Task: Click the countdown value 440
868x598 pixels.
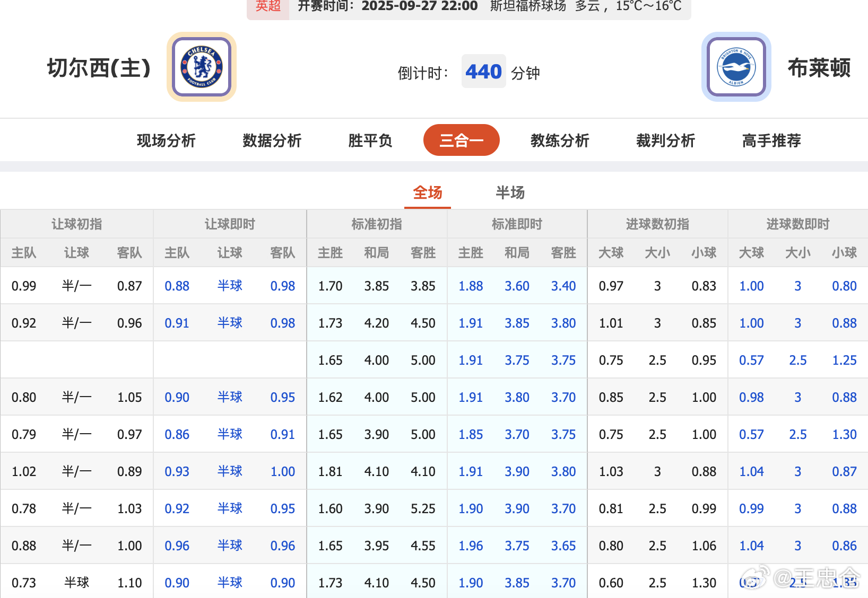Action: pos(483,71)
